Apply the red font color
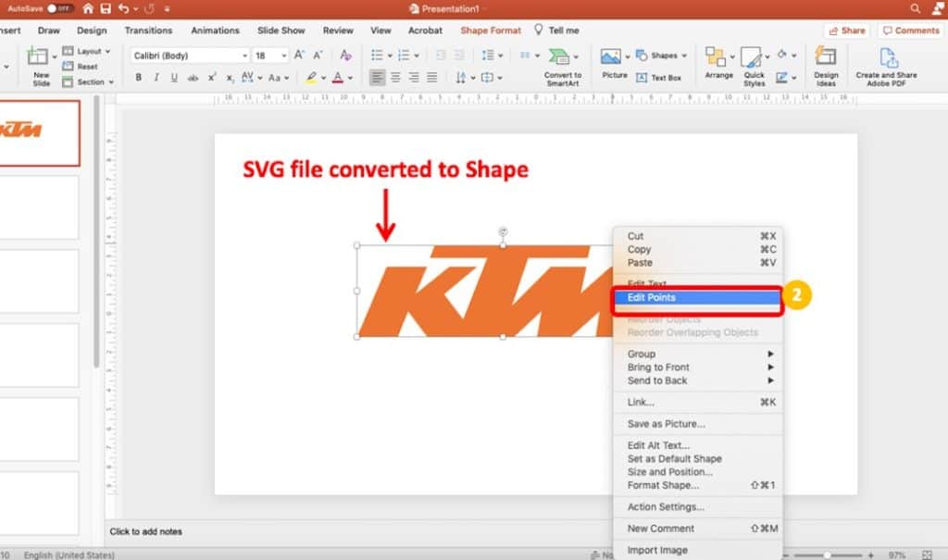 coord(338,78)
